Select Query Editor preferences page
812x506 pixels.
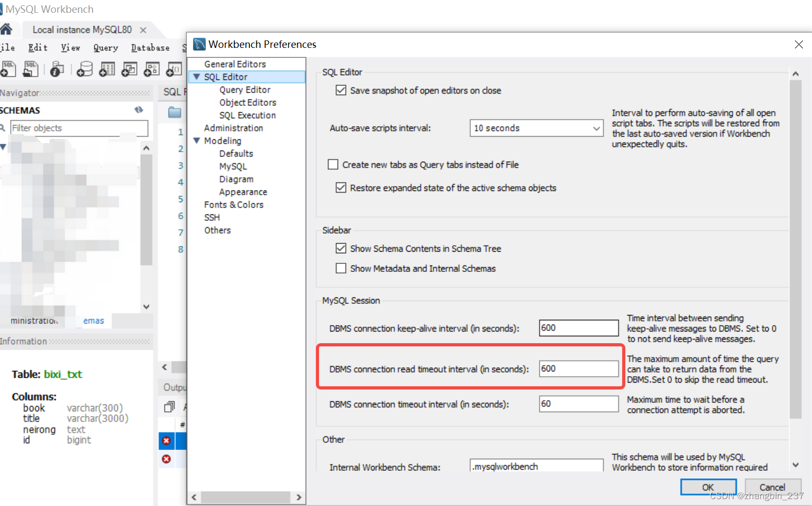[245, 89]
